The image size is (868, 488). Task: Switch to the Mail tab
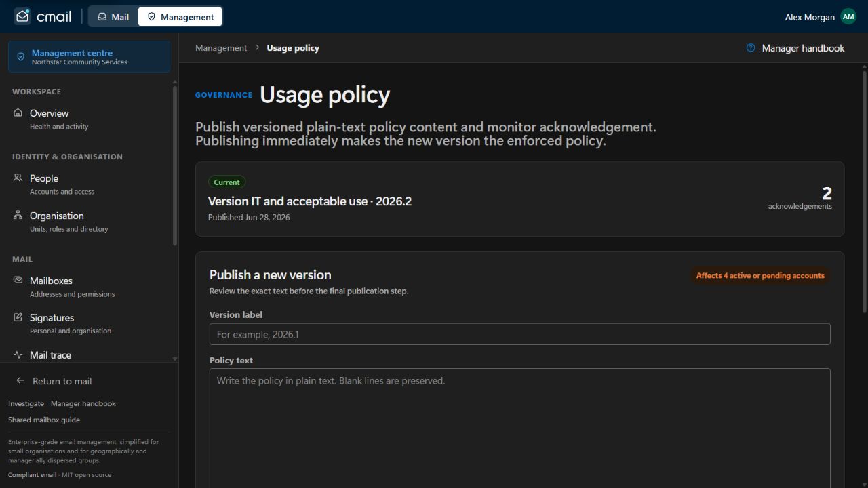click(x=113, y=16)
